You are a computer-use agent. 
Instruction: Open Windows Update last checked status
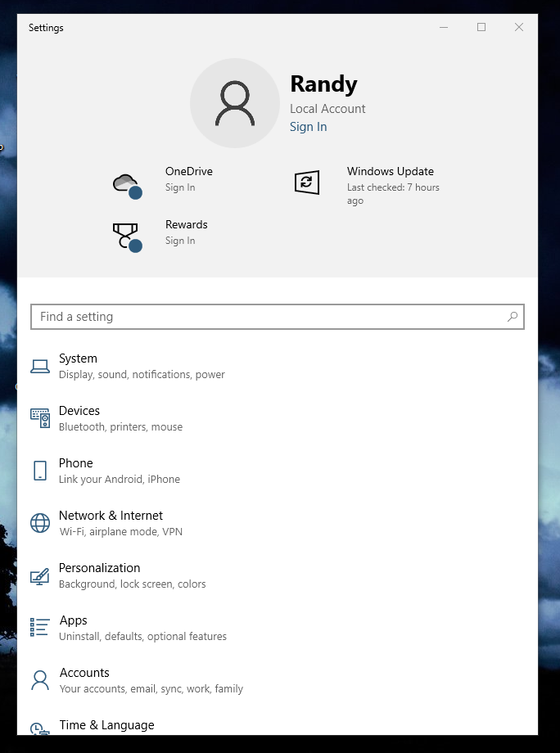click(393, 193)
